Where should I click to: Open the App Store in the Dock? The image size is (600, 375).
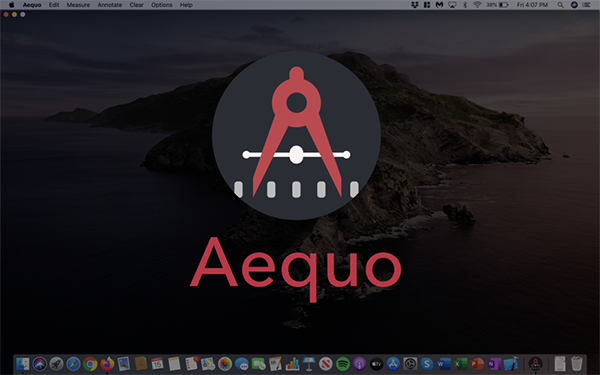[x=393, y=364]
